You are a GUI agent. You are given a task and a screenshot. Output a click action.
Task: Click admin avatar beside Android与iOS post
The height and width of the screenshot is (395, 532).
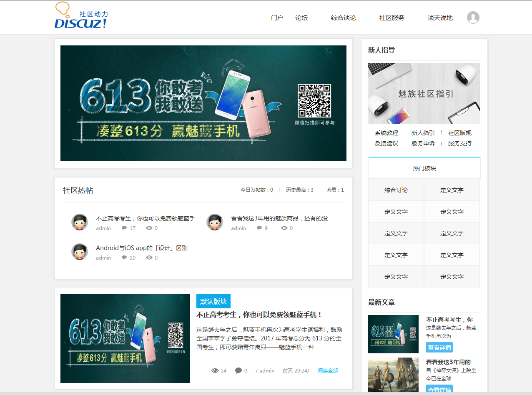pyautogui.click(x=80, y=252)
